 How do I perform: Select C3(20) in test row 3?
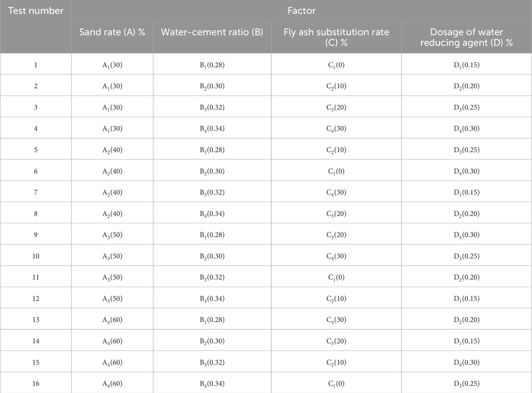[x=336, y=107]
